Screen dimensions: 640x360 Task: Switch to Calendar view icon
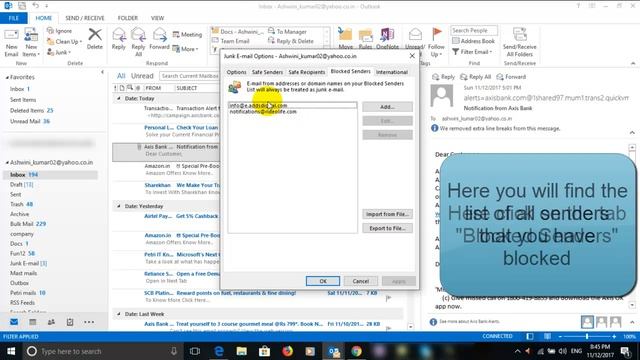pos(33,322)
